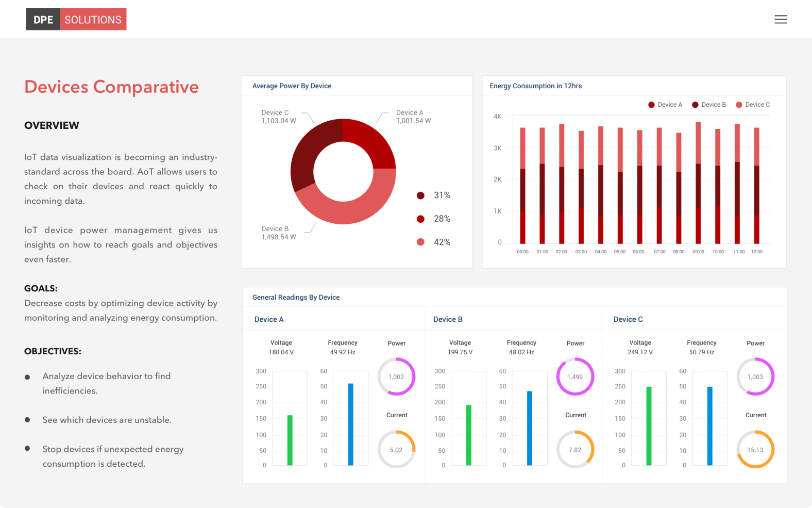Click Device A current gauge showing 5.02
The image size is (812, 508).
[396, 450]
